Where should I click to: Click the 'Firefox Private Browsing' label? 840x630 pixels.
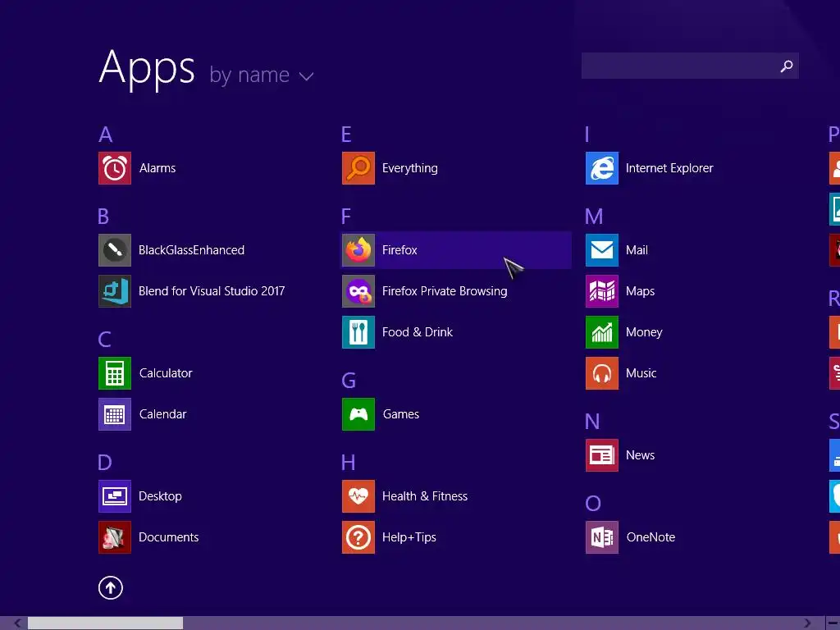445,291
